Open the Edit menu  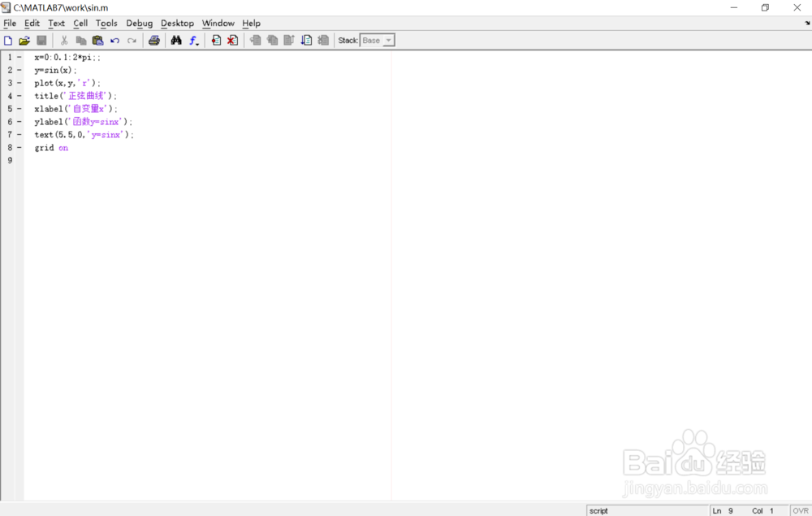tap(32, 24)
